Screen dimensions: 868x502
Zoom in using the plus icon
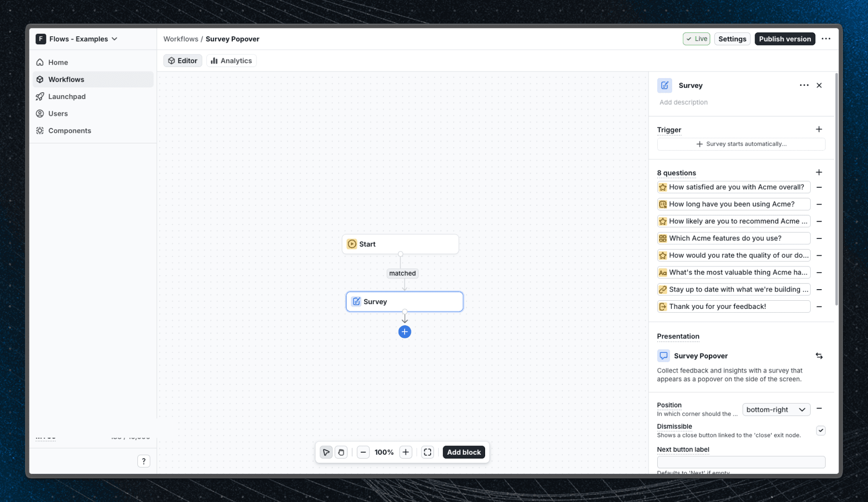(406, 452)
